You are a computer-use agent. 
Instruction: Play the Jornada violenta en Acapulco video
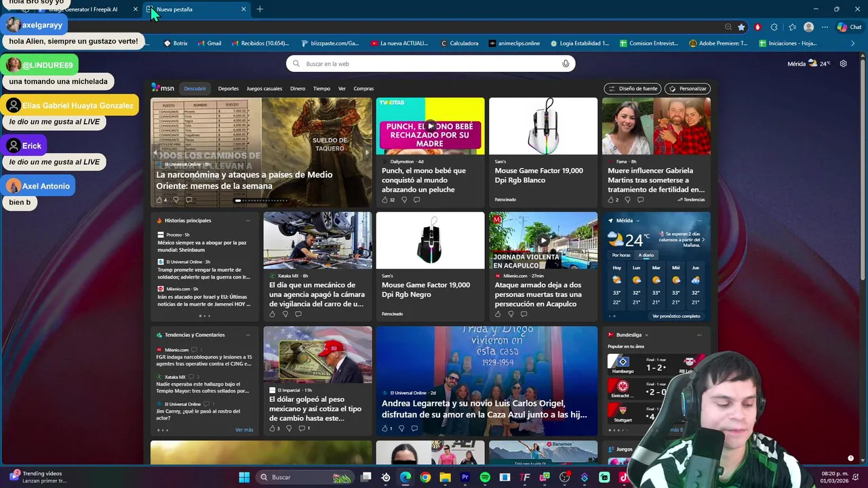[x=542, y=240]
